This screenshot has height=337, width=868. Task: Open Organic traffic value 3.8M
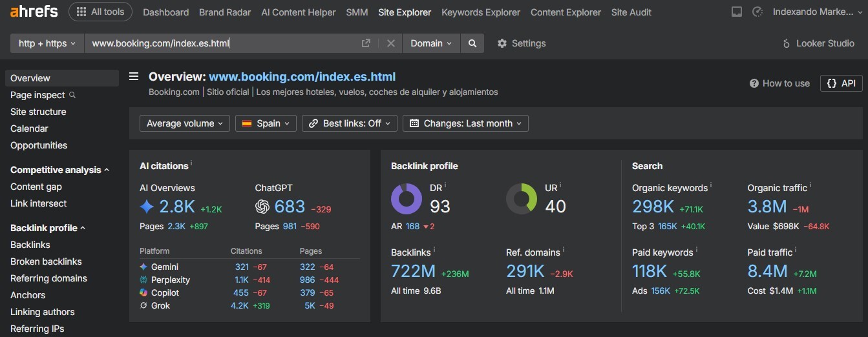pos(767,207)
